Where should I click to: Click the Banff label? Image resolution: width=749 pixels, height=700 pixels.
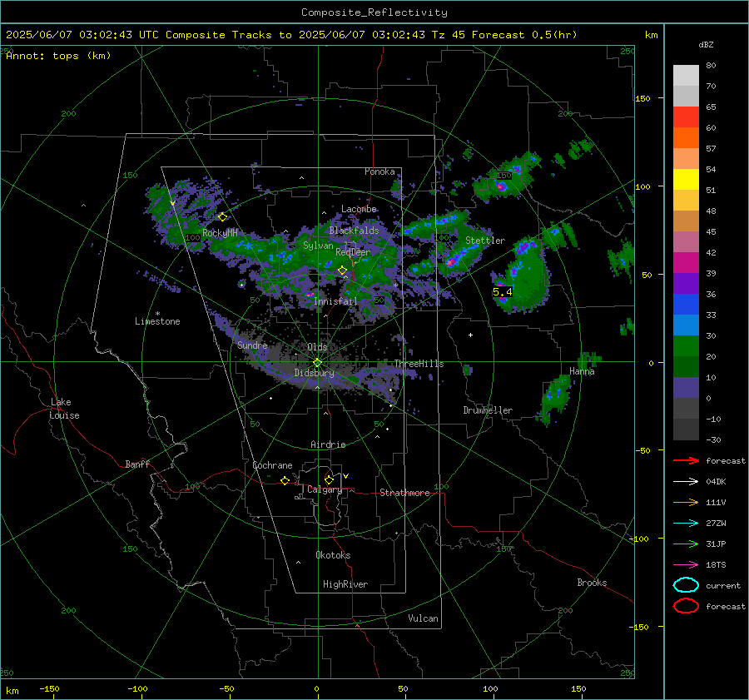pos(137,464)
